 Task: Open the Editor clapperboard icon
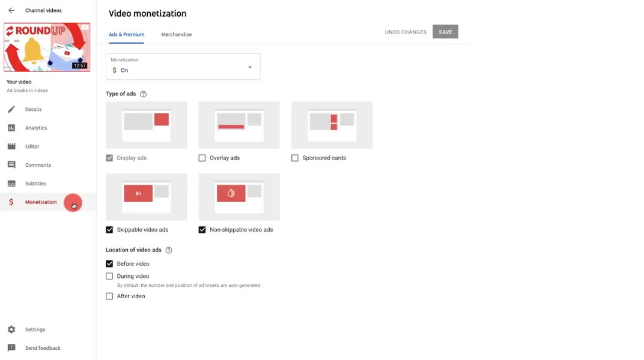pos(11,146)
